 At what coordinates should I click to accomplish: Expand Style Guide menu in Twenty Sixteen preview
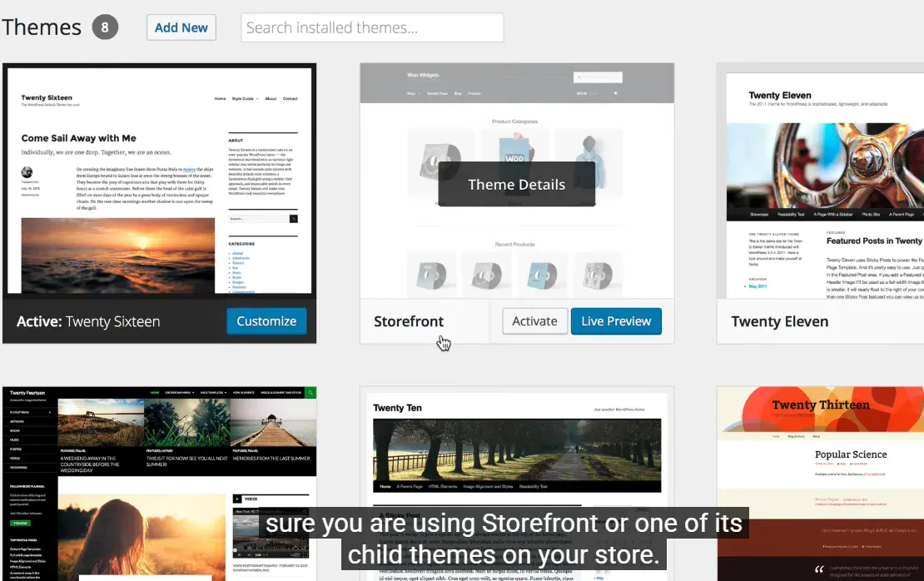(245, 98)
